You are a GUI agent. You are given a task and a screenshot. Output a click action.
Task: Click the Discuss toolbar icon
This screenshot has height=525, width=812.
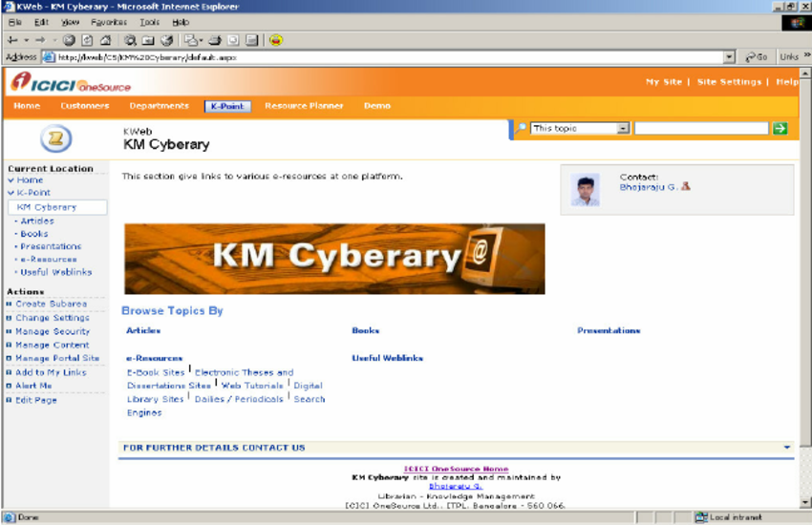pyautogui.click(x=251, y=40)
